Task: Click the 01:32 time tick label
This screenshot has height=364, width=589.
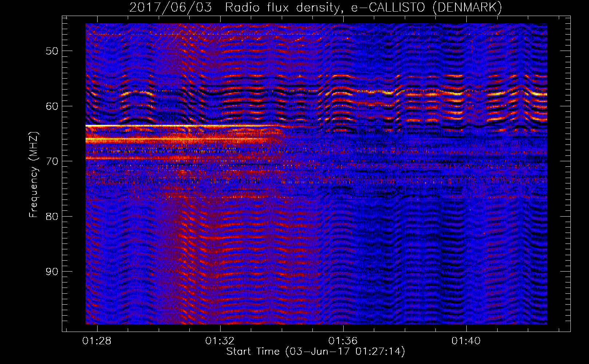Action: pyautogui.click(x=220, y=341)
